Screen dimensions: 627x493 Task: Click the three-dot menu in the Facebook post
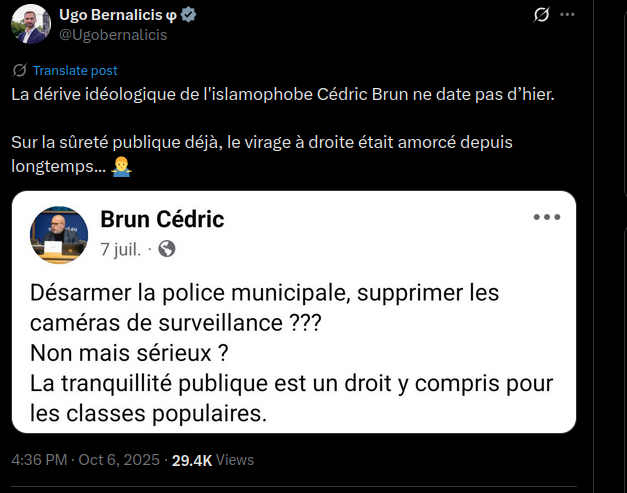[547, 217]
